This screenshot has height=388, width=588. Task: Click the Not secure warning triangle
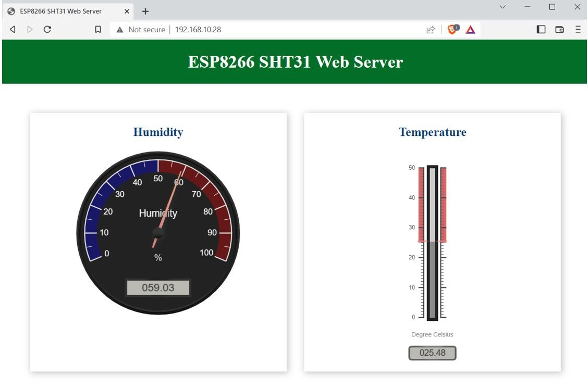119,30
